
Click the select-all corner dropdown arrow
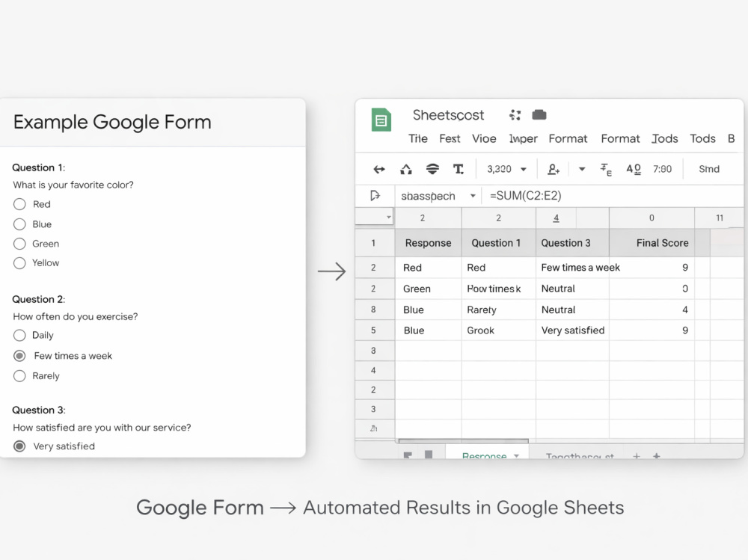[389, 217]
